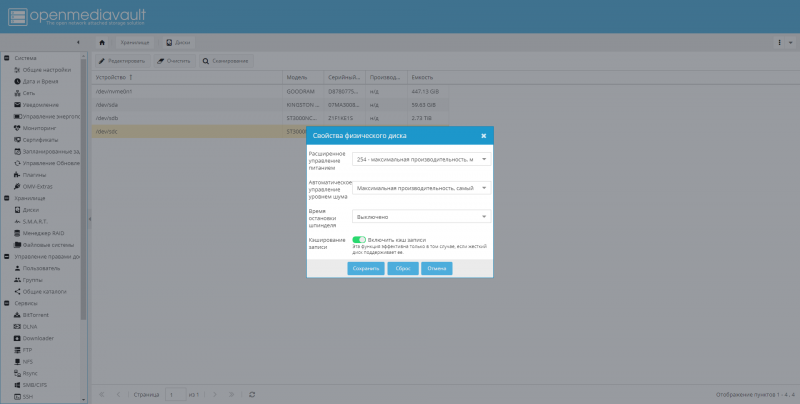Viewport: 800px width, 404px height.
Task: Open the Сертификаты item
Action: point(36,140)
